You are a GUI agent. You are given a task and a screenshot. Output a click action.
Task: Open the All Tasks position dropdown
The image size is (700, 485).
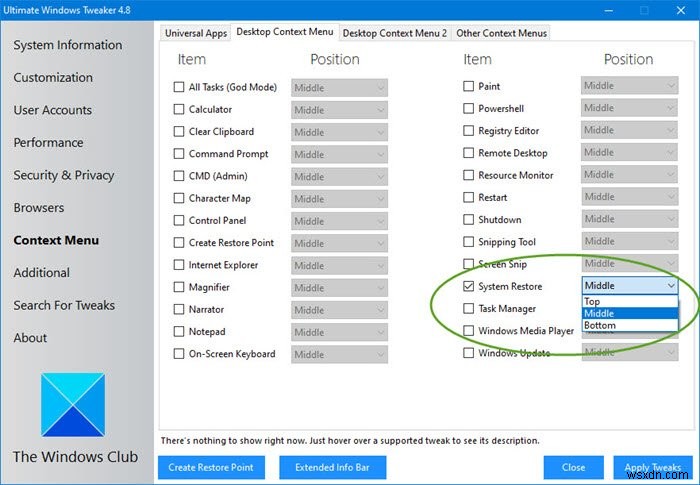339,88
